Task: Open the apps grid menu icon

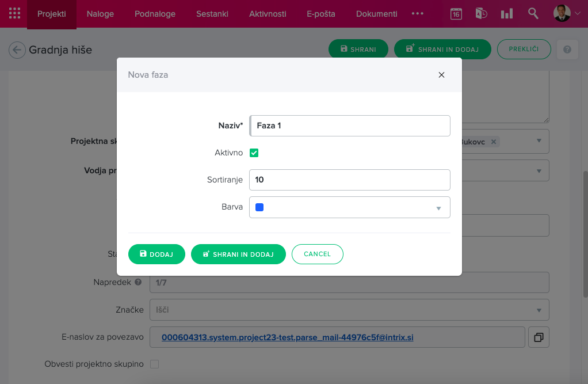Action: coord(14,13)
